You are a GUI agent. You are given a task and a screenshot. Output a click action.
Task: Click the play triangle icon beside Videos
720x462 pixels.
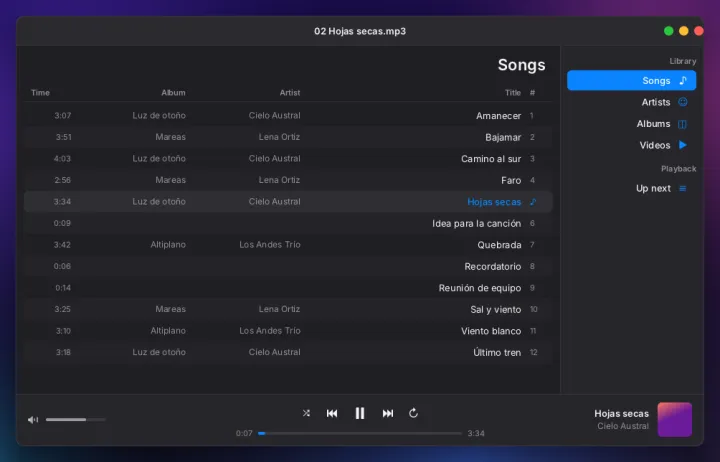tap(683, 145)
